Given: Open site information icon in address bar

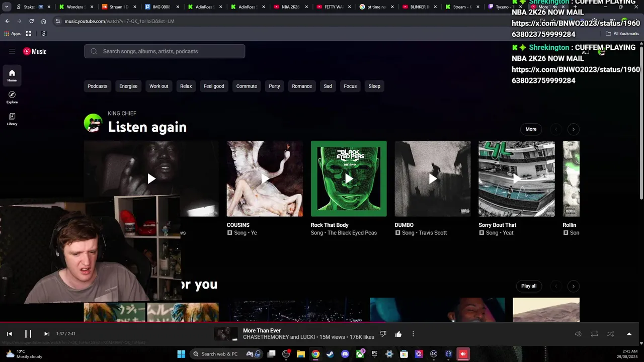Looking at the screenshot, I should (58, 21).
